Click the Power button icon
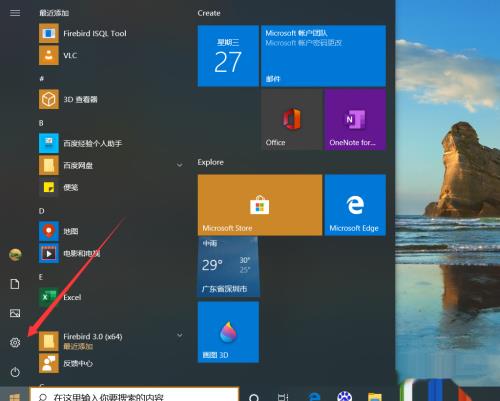 pos(15,372)
